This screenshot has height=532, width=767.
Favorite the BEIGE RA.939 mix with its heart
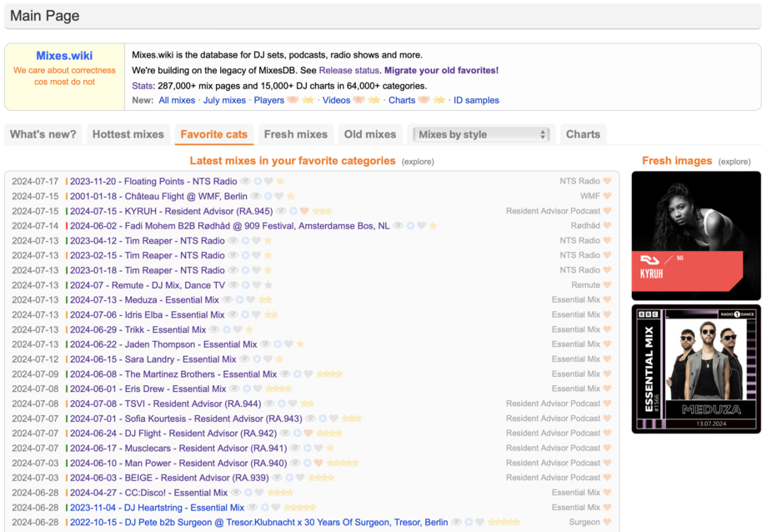pos(300,478)
